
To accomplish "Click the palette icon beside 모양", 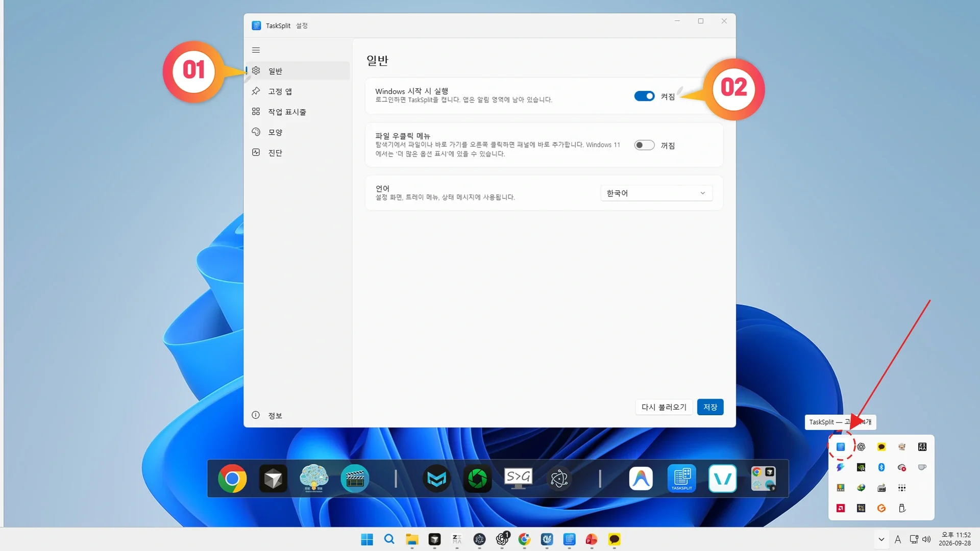I will pos(256,132).
